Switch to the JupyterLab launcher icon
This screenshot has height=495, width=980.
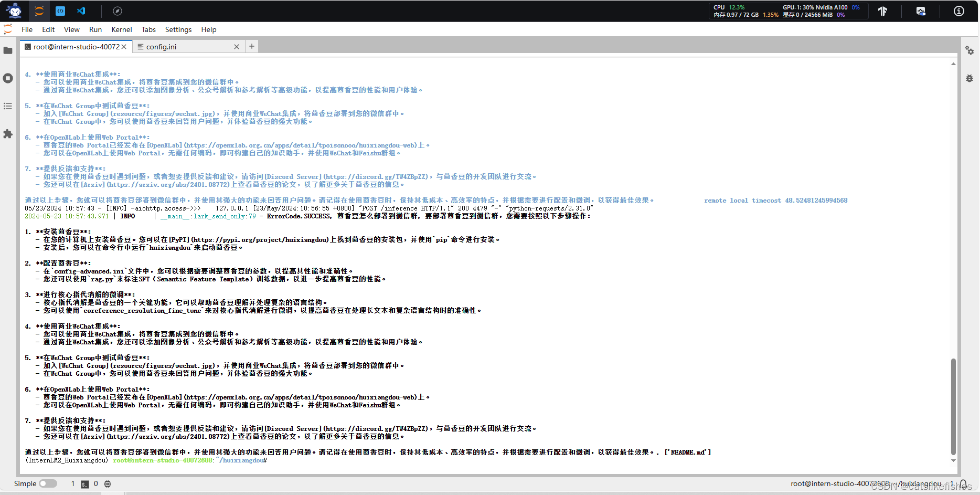(39, 10)
